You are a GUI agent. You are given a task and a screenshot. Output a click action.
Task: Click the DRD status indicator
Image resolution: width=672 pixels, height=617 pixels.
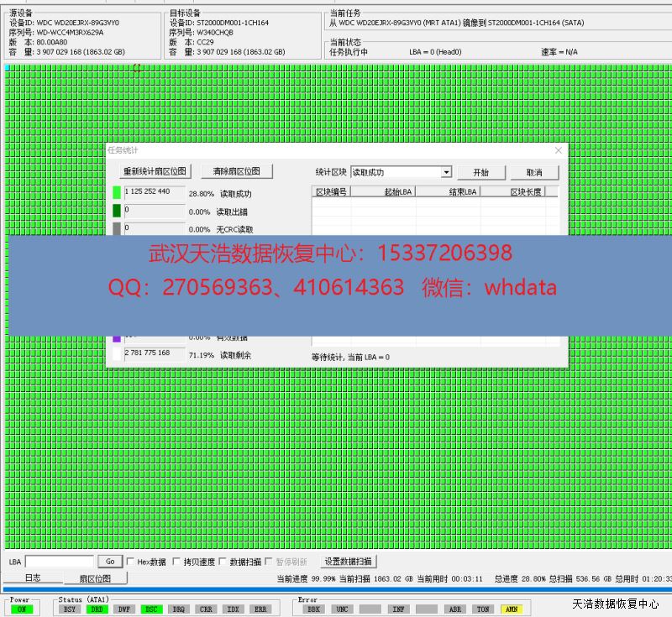click(97, 609)
